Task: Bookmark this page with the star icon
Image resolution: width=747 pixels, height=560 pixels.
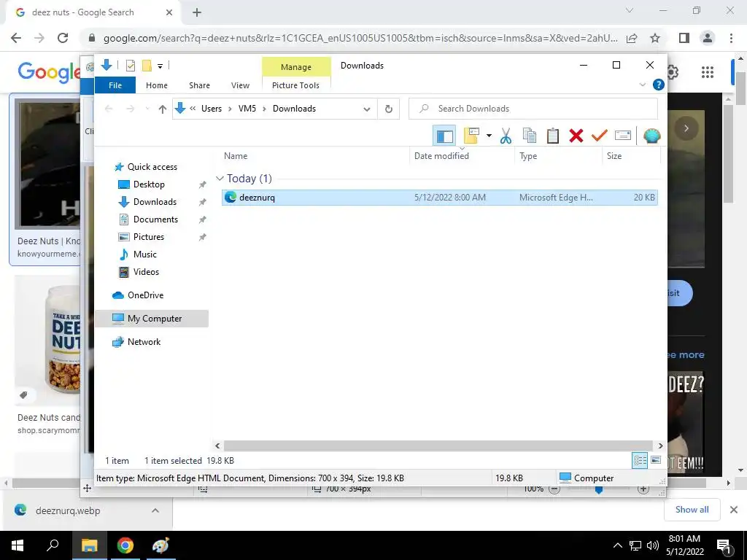Action: click(655, 38)
